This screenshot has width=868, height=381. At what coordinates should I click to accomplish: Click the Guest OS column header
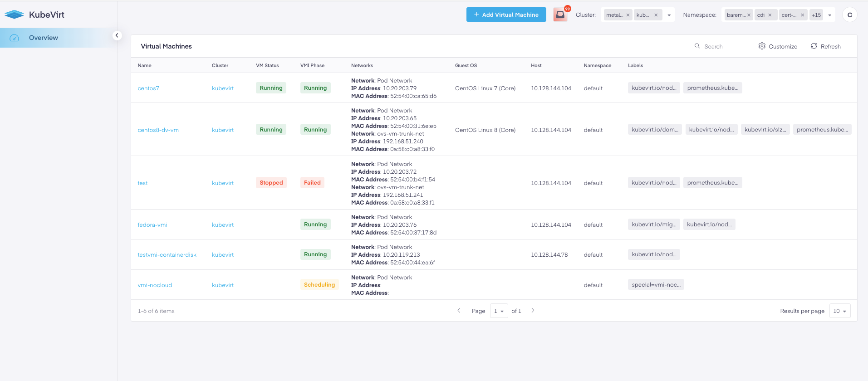(x=466, y=65)
